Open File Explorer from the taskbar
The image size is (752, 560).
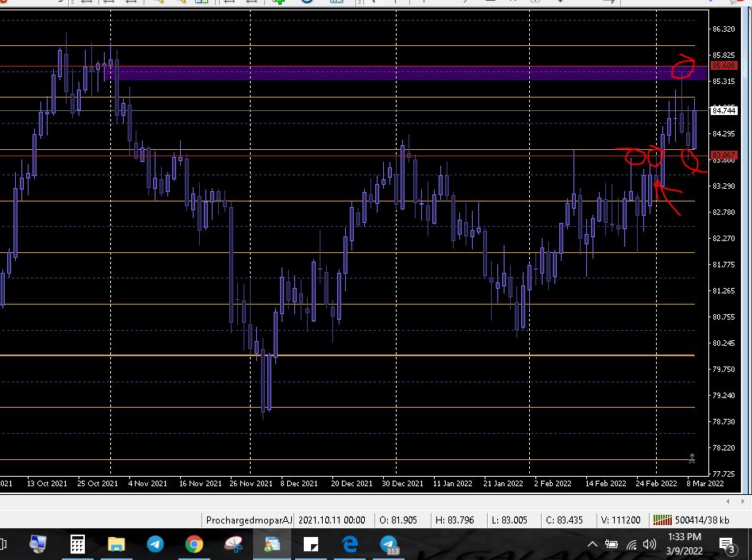click(116, 545)
